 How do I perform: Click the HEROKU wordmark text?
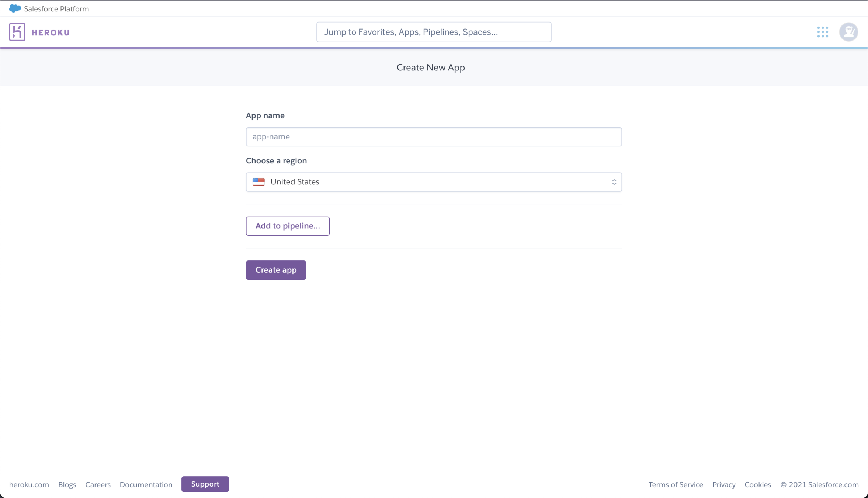click(x=51, y=32)
